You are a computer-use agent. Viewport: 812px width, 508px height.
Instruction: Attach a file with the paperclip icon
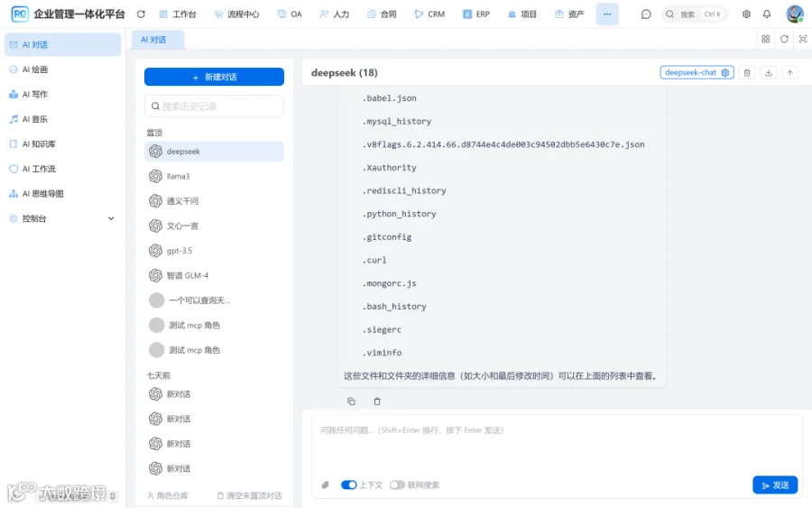pos(325,485)
